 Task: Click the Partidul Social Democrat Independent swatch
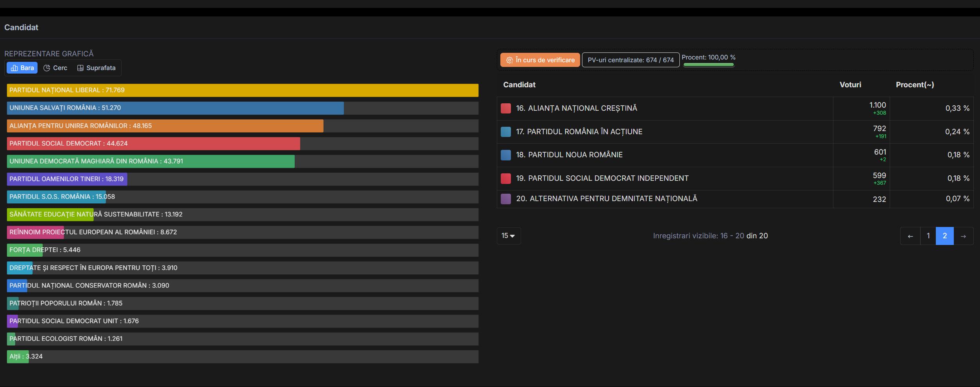point(505,178)
